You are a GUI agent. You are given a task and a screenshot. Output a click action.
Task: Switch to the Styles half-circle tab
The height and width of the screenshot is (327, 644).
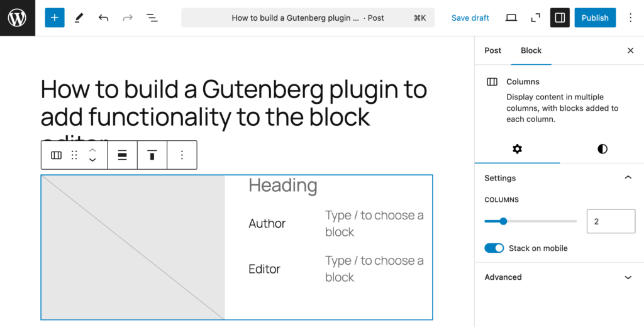click(x=602, y=149)
